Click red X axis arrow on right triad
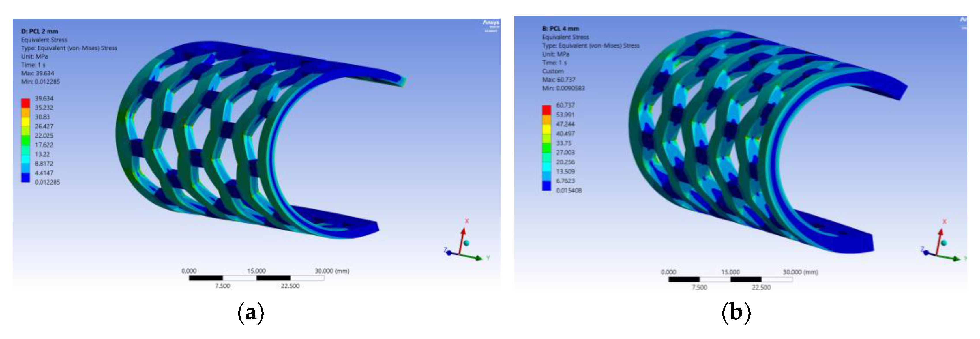Viewport: 980px width, 339px height. pyautogui.click(x=940, y=234)
